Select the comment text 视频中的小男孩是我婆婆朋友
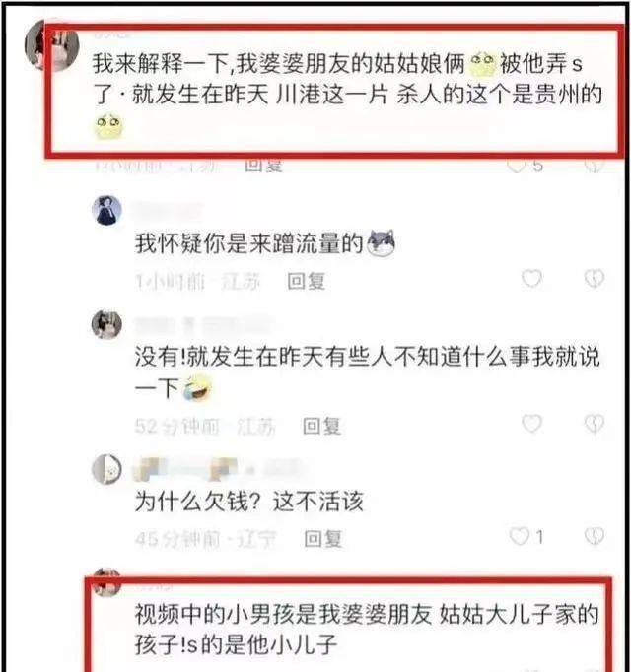The width and height of the screenshot is (631, 672). click(x=283, y=614)
